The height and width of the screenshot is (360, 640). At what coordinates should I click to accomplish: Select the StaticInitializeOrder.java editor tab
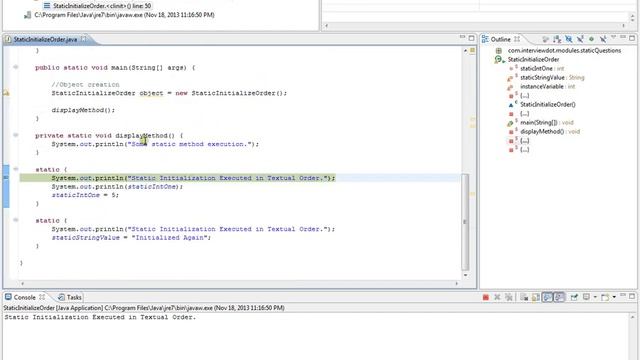click(x=45, y=40)
